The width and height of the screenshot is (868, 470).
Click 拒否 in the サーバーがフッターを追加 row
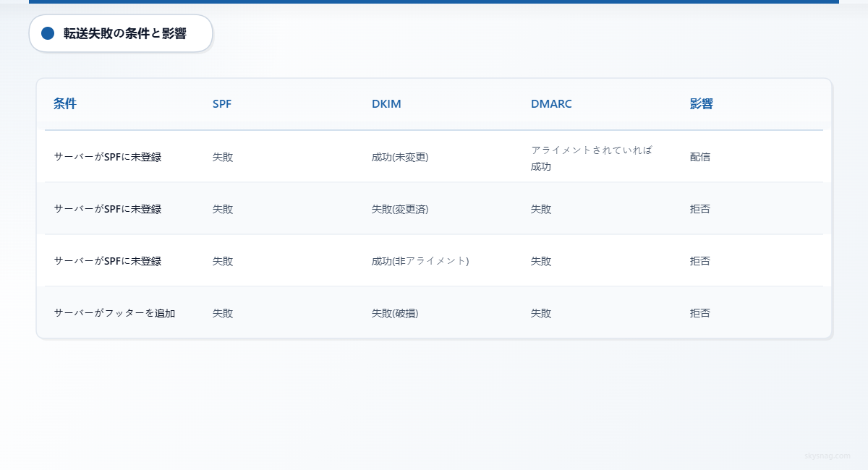[700, 313]
